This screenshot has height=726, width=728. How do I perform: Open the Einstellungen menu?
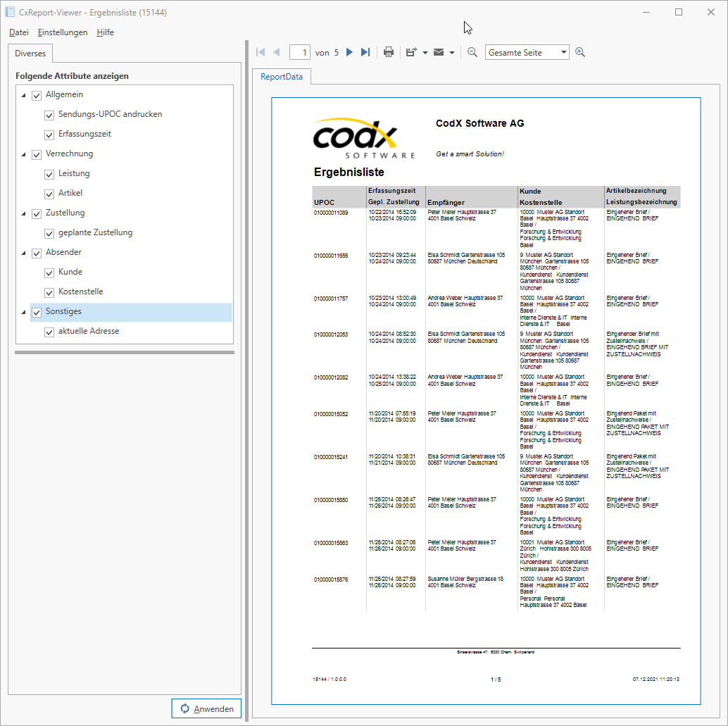pos(63,32)
